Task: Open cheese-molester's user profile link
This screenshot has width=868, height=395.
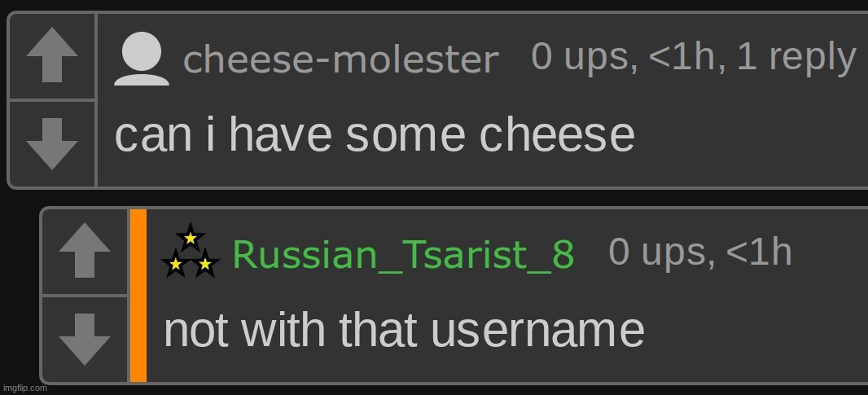Action: 340,59
